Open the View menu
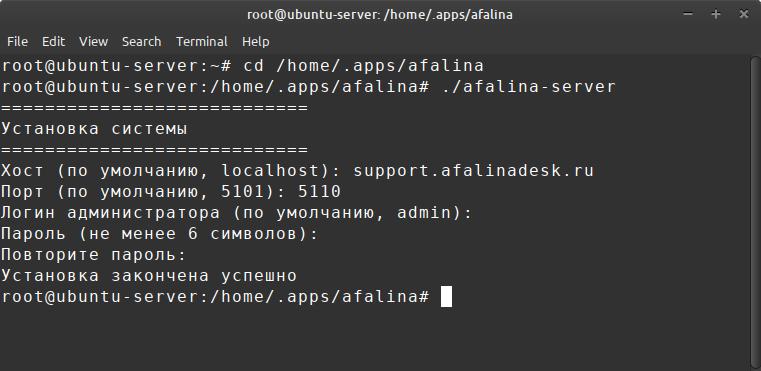The height and width of the screenshot is (371, 761). click(x=93, y=42)
